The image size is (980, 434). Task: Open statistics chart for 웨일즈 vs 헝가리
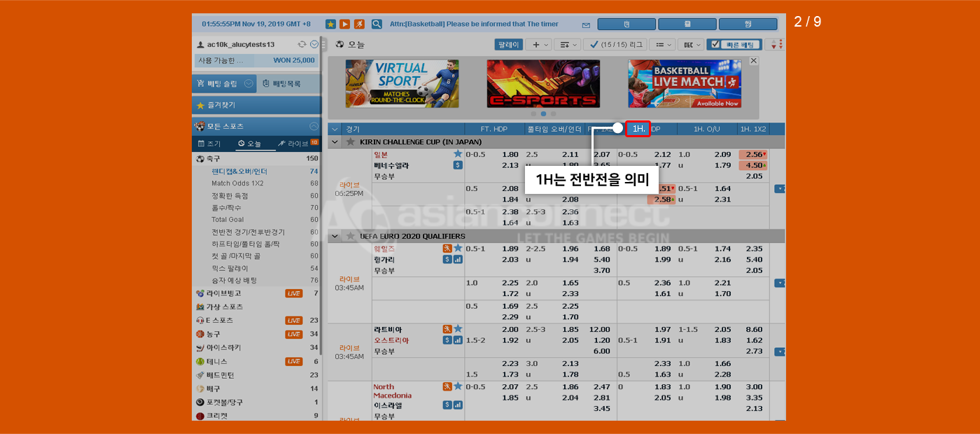(458, 260)
